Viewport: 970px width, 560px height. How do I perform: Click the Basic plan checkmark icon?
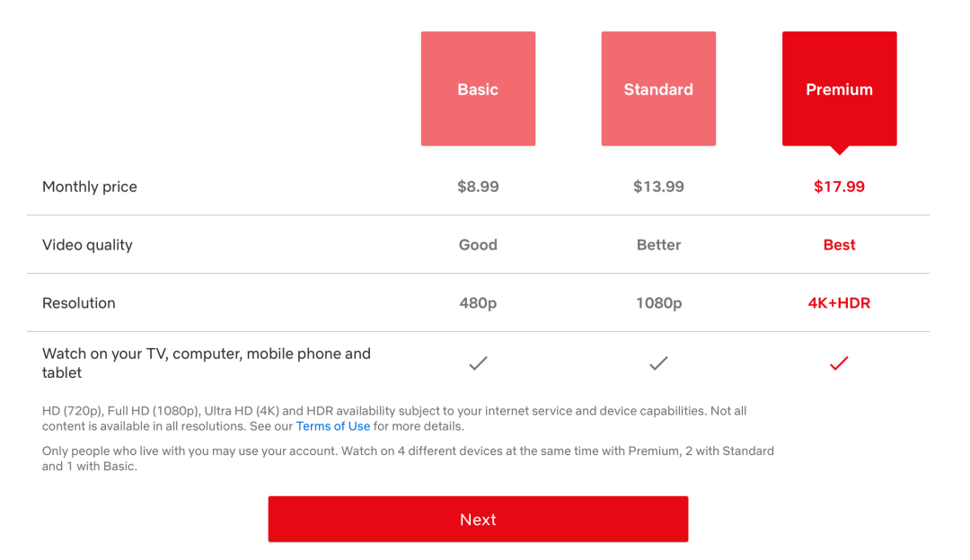(x=478, y=363)
